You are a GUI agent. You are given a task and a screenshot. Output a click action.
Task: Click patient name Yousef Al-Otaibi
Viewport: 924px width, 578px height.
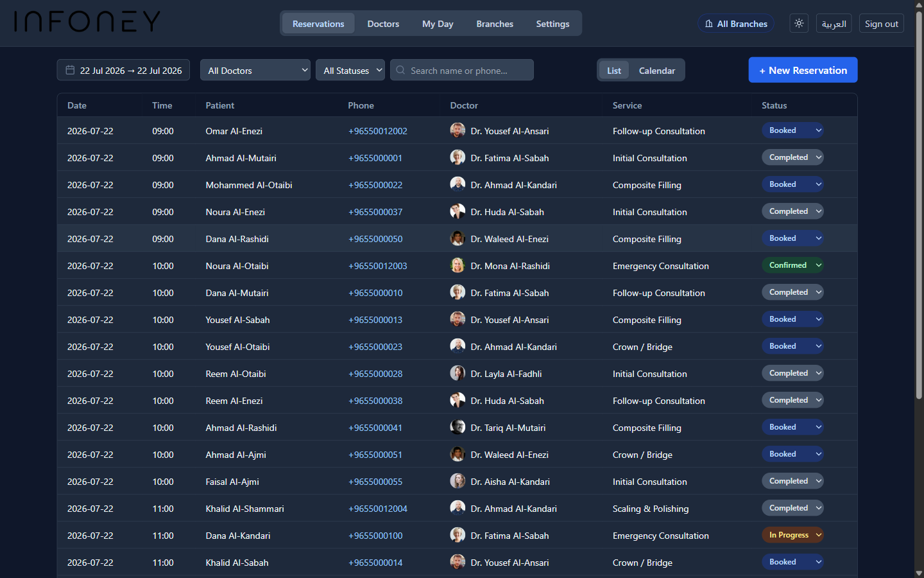tap(237, 347)
